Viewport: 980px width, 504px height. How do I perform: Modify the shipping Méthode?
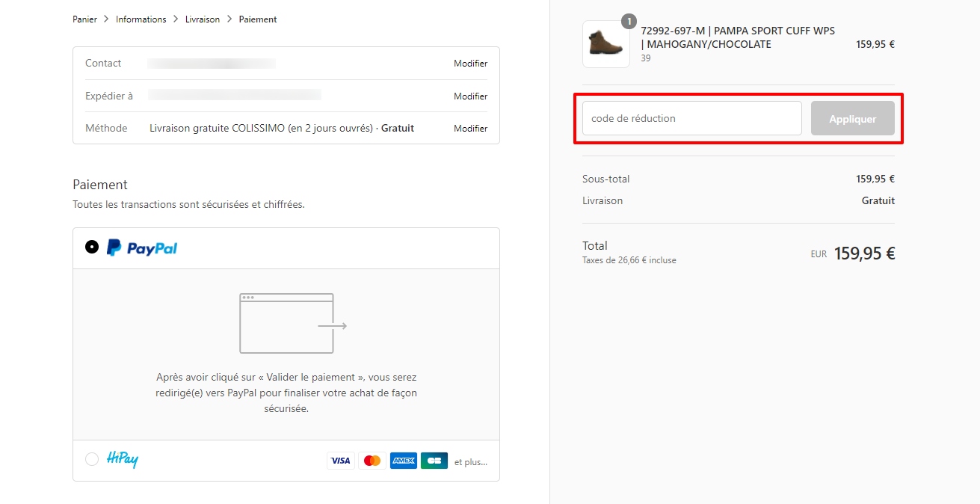click(x=471, y=129)
